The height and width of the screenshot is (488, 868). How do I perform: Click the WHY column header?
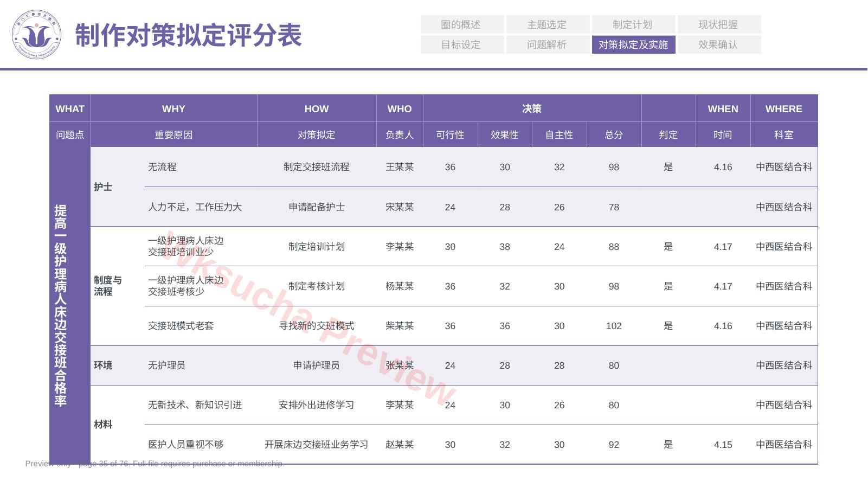point(173,108)
